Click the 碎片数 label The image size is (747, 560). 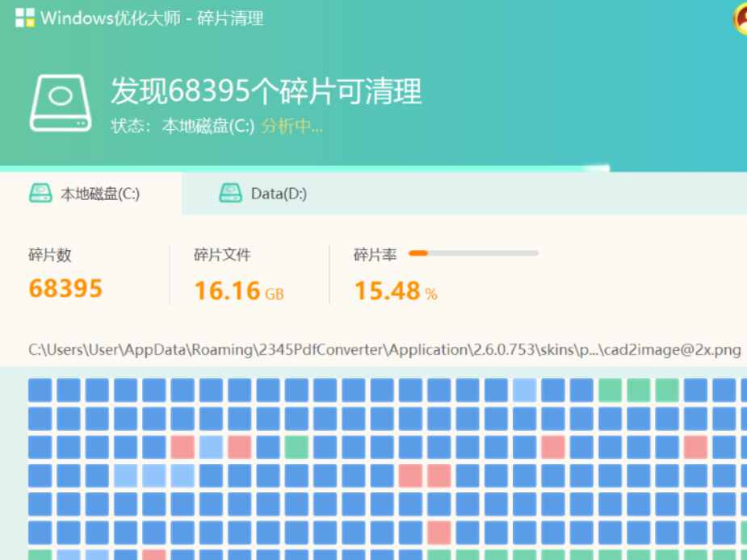tap(50, 255)
